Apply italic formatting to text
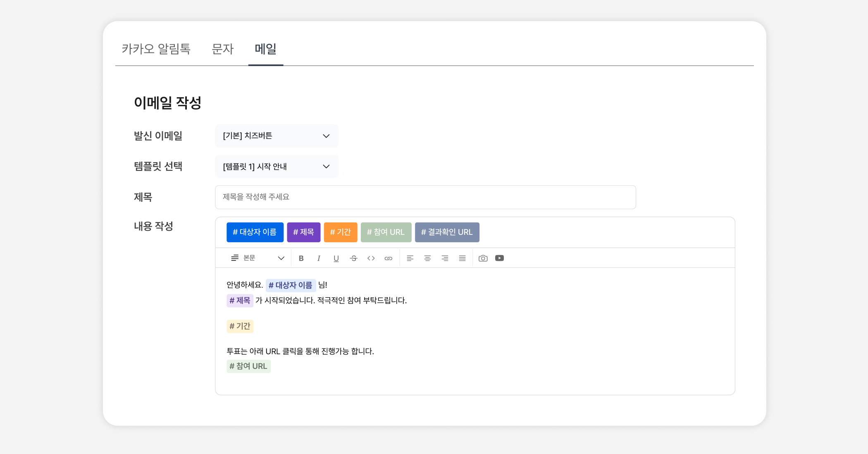868x454 pixels. click(319, 258)
